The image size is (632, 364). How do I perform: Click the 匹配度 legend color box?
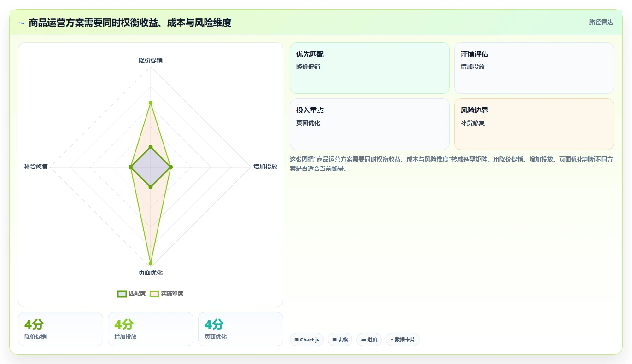click(122, 294)
